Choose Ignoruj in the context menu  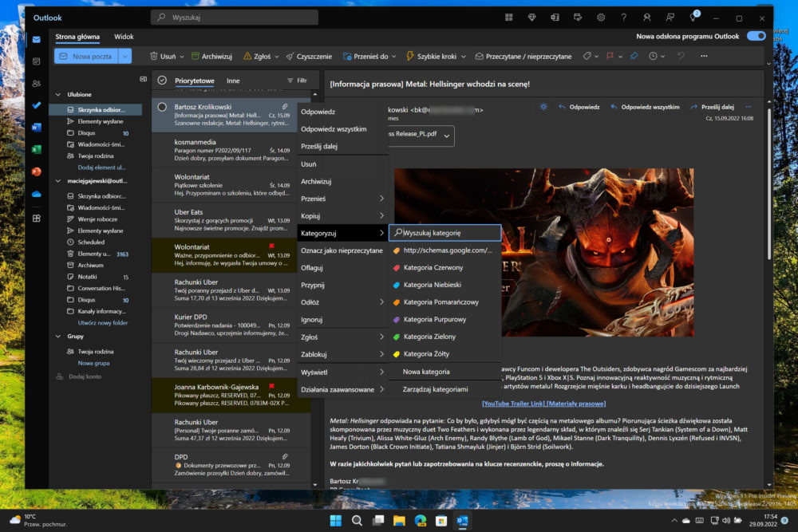pos(342,319)
